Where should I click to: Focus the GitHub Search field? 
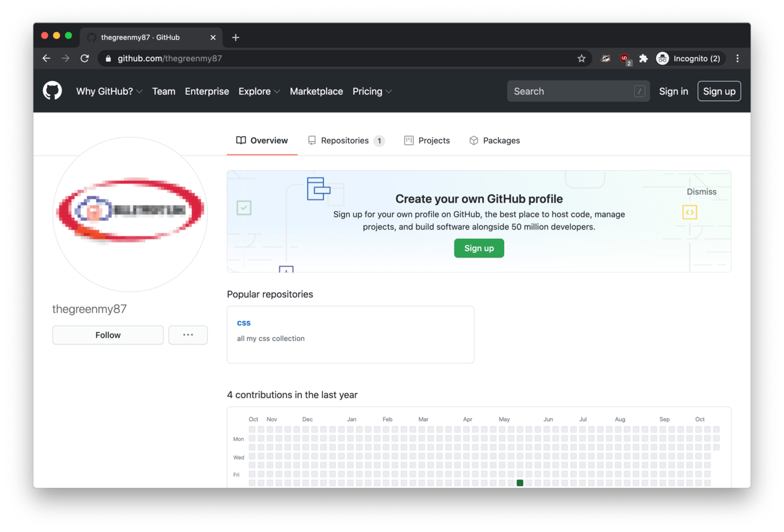(x=577, y=91)
